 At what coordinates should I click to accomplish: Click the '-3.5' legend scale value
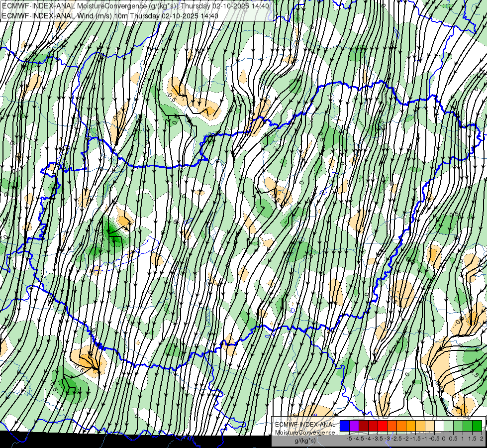[x=378, y=439]
